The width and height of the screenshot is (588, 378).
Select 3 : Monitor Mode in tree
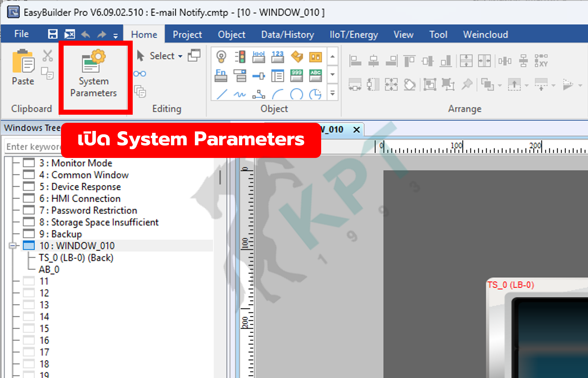pos(76,163)
